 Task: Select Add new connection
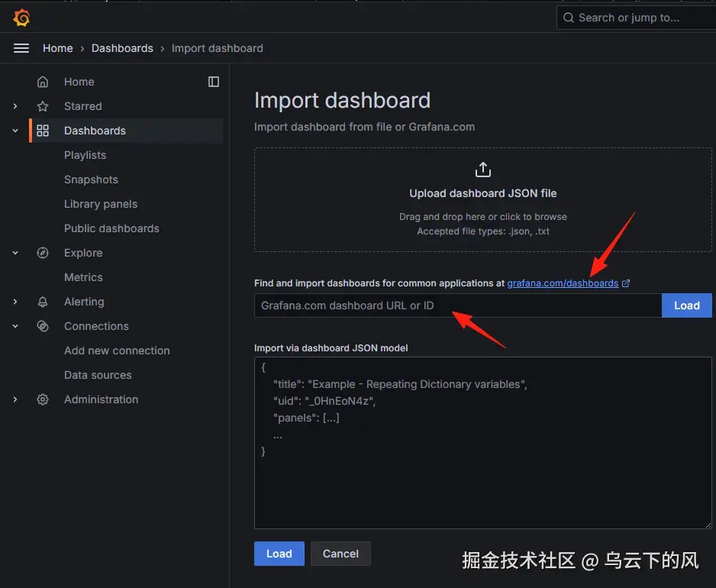click(x=117, y=351)
